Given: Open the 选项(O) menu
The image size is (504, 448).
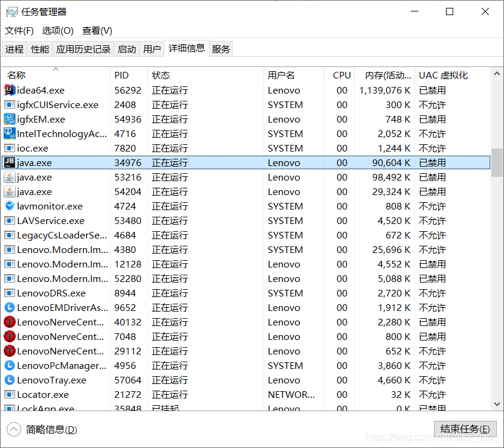Looking at the screenshot, I should (x=58, y=31).
